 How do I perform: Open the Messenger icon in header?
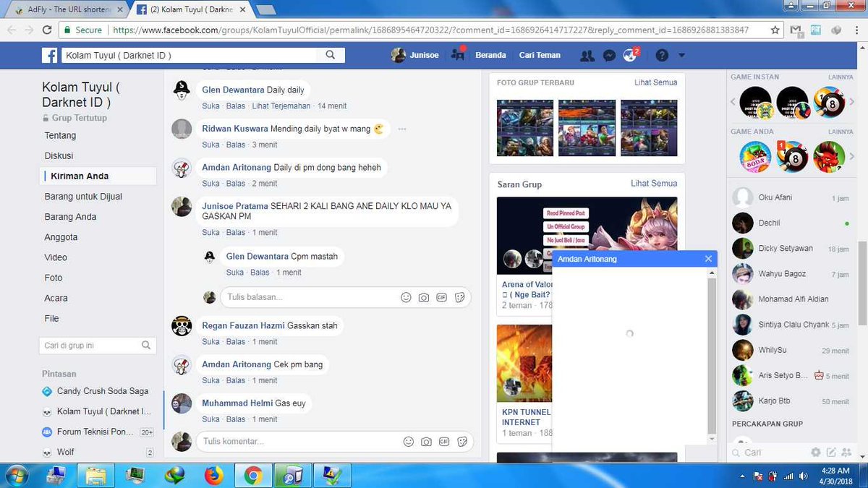click(x=609, y=56)
